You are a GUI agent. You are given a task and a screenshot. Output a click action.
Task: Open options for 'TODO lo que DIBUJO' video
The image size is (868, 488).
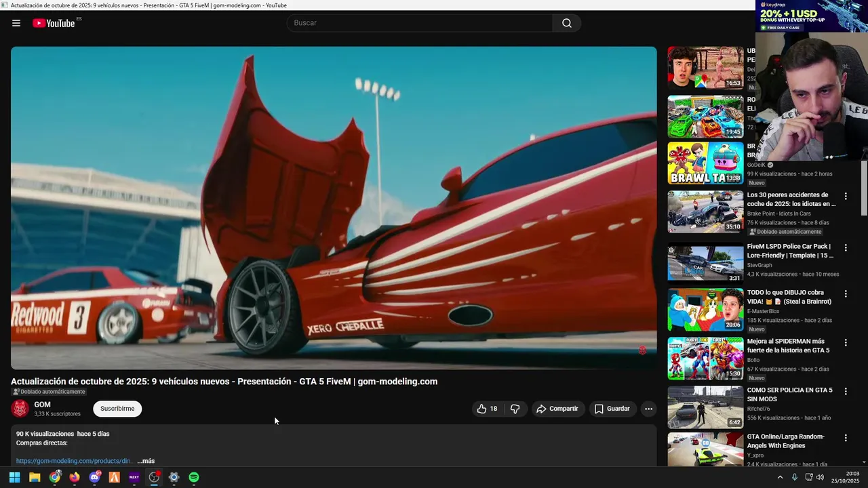coord(846,294)
